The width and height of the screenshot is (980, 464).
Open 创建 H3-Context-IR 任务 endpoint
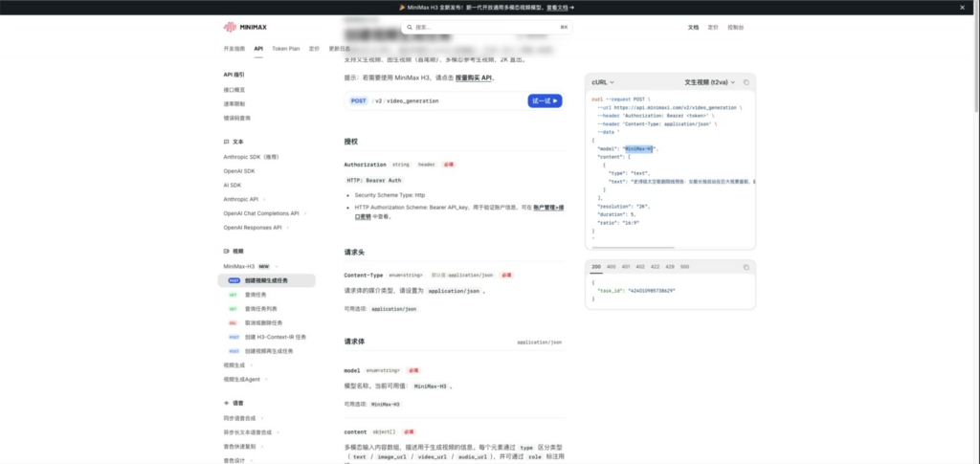pos(276,337)
